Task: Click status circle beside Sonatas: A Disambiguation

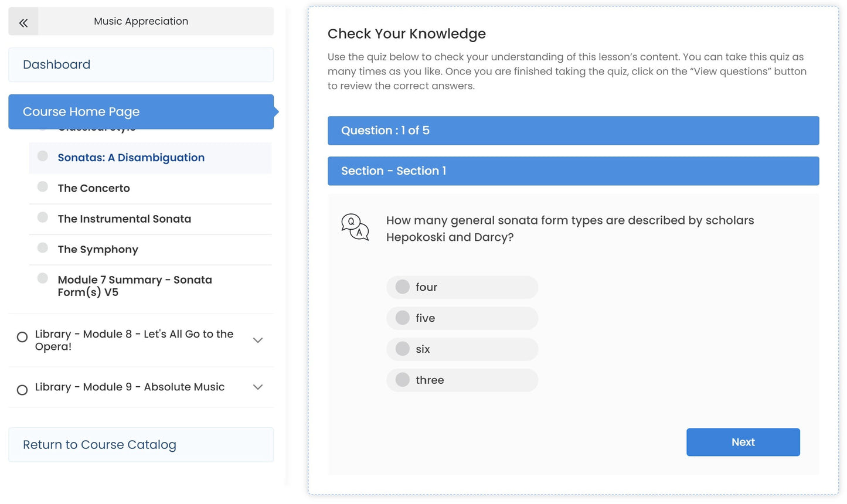Action: pos(43,156)
